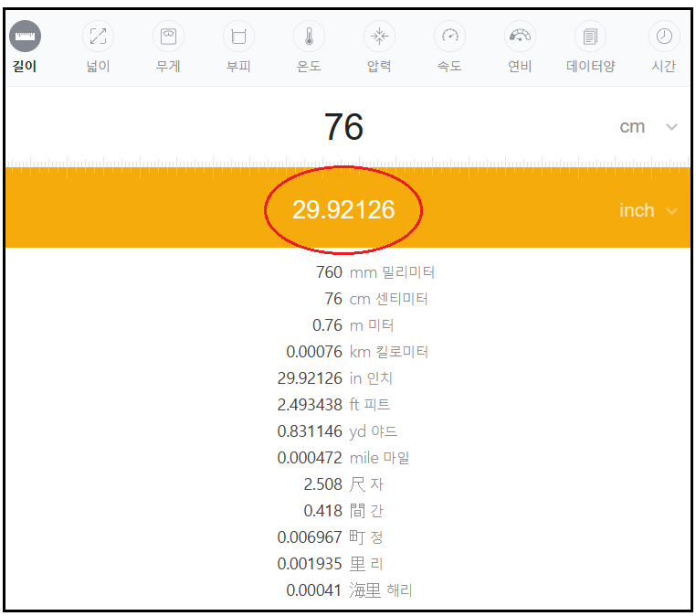696x616 pixels.
Task: Select the 0.418 間 간 row
Action: [x=343, y=511]
